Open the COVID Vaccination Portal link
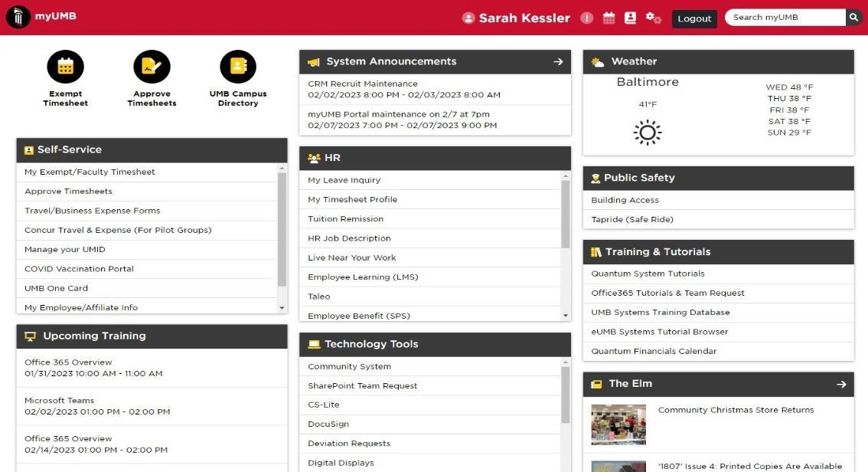The image size is (868, 472). pyautogui.click(x=79, y=268)
